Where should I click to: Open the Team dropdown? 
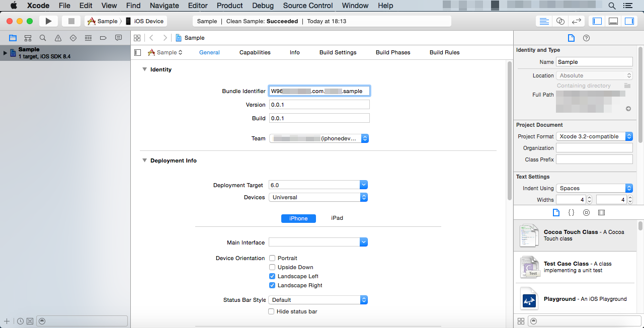click(x=319, y=138)
